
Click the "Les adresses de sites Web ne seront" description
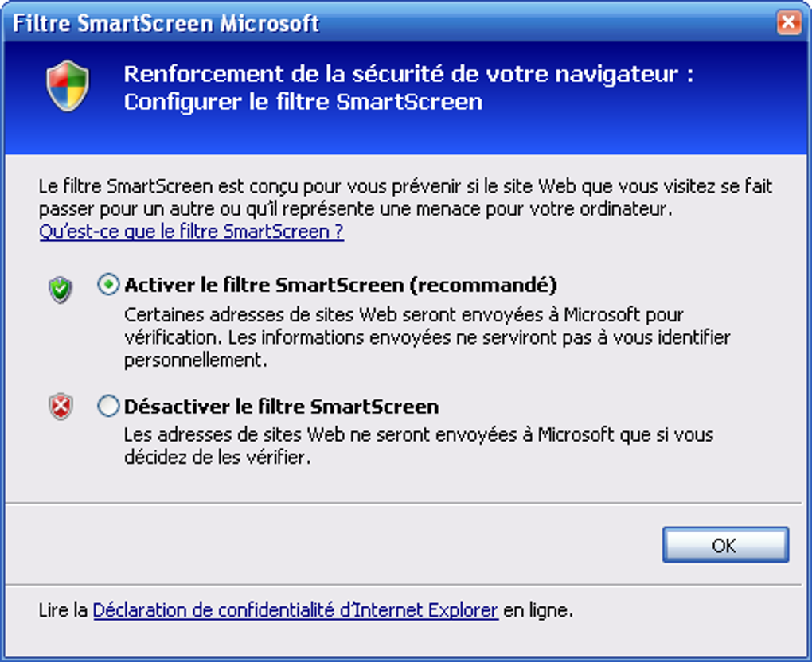point(418,435)
